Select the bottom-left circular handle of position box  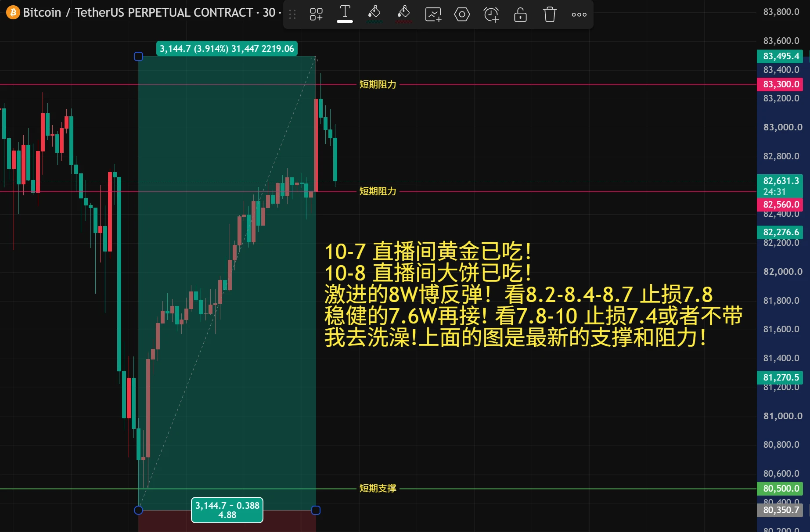coord(138,510)
